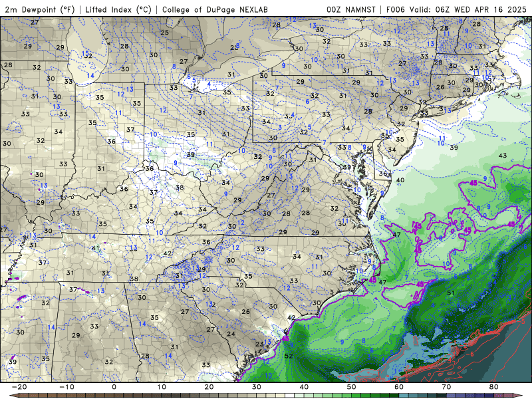Click the "23" dewpoint value near the Georgia coast

(x=259, y=344)
